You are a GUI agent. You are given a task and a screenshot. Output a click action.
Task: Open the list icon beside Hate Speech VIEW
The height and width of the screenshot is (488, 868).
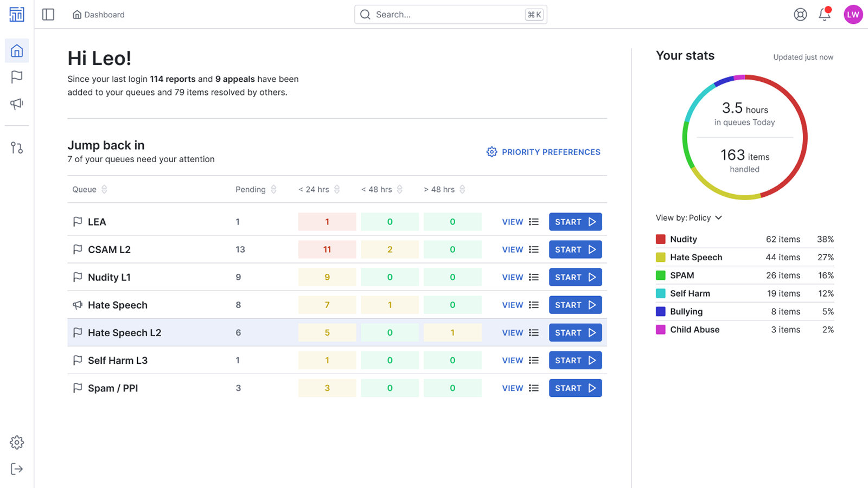(x=534, y=305)
